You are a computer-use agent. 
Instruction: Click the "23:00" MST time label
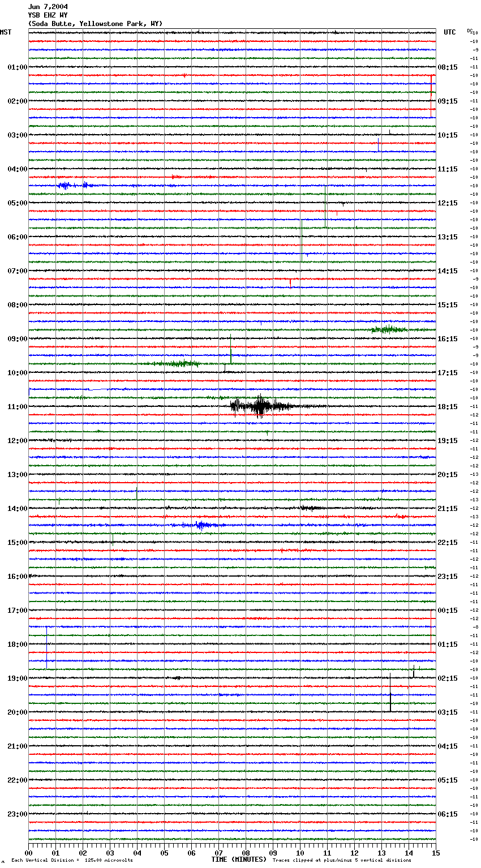18,814
